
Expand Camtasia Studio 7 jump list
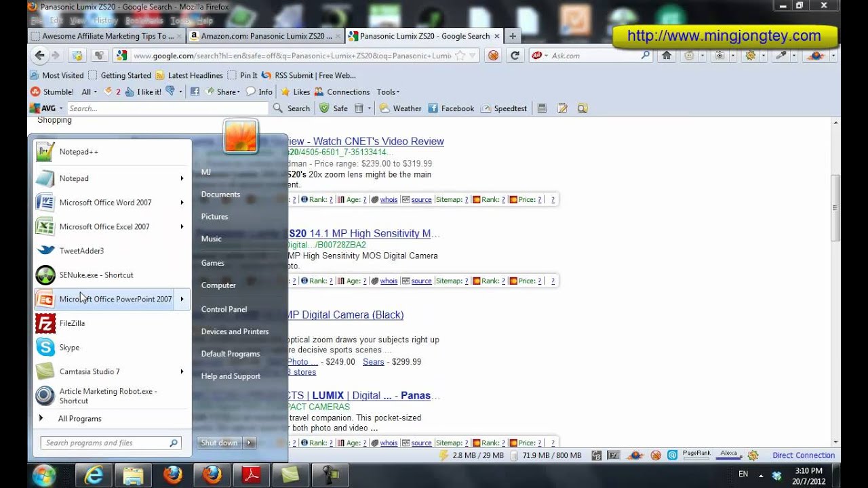pos(182,371)
